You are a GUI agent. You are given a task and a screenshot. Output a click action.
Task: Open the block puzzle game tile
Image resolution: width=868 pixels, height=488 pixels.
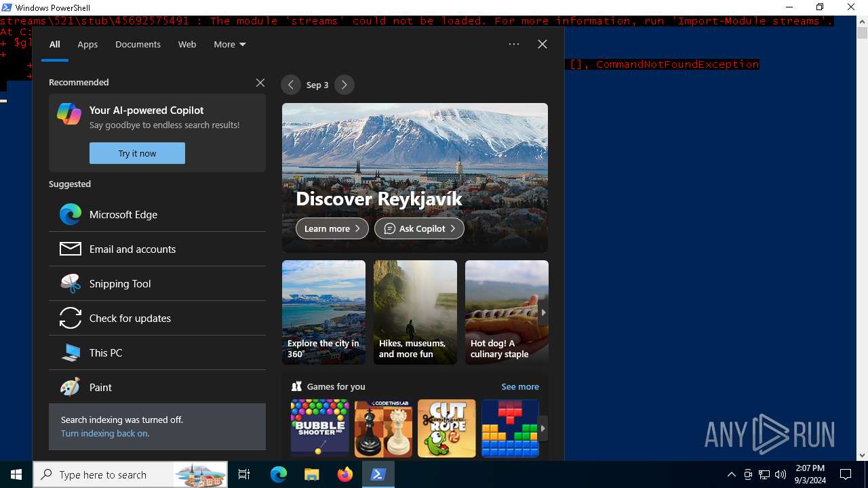click(510, 428)
